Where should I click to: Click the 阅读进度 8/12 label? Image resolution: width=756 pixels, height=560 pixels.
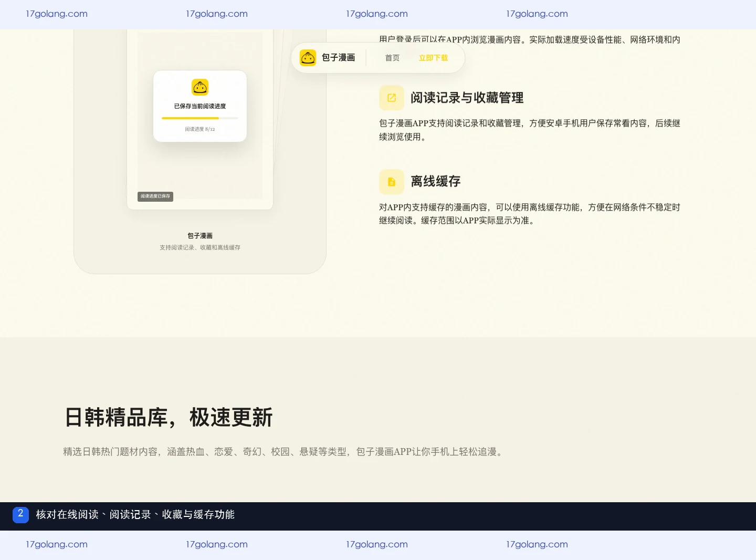pos(200,129)
